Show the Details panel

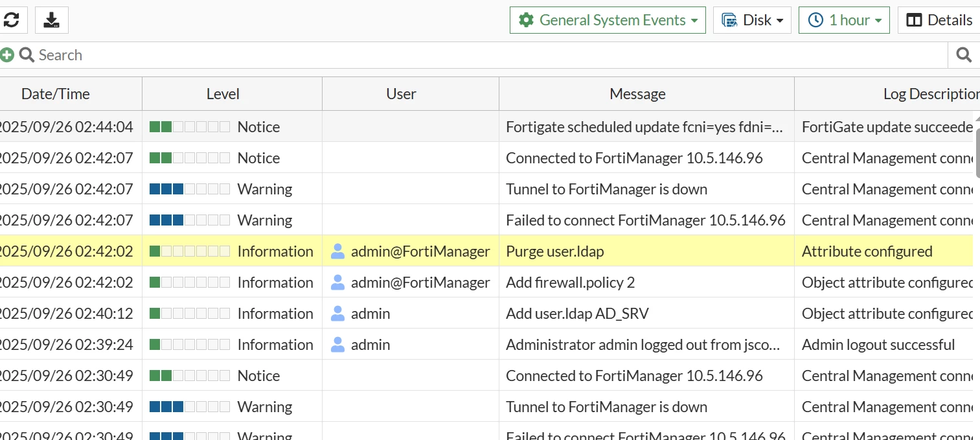click(939, 20)
